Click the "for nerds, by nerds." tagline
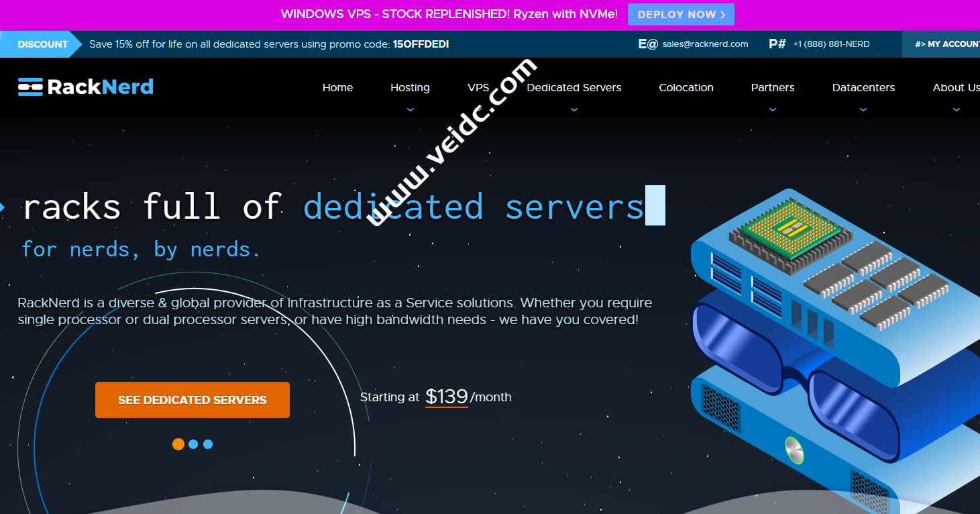The image size is (980, 514). [x=141, y=250]
